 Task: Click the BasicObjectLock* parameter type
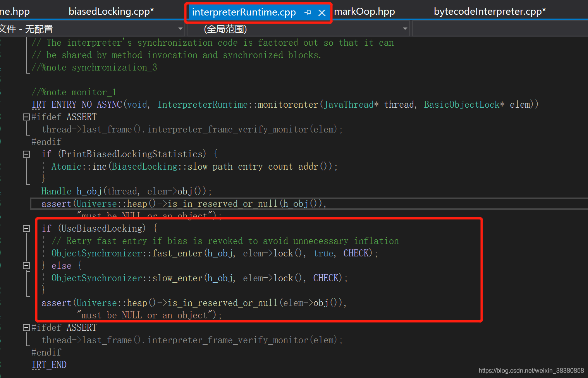coord(464,105)
